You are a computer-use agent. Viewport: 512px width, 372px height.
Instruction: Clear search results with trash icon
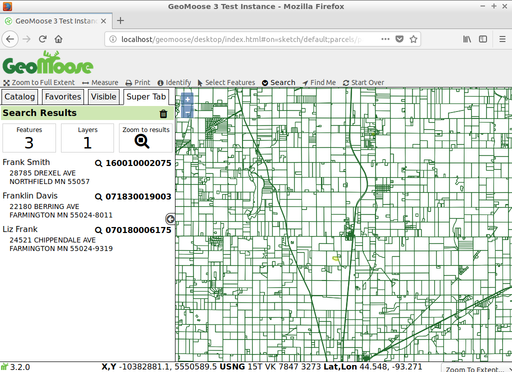tap(163, 114)
